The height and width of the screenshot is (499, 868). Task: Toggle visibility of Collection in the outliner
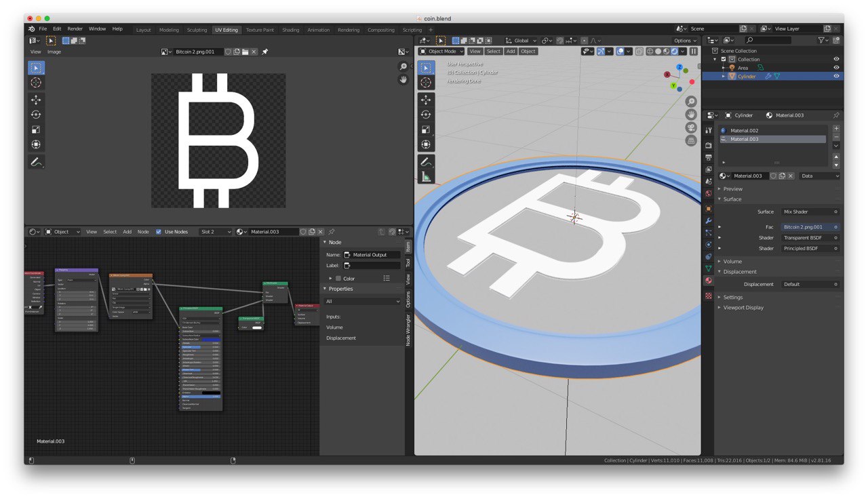[836, 59]
